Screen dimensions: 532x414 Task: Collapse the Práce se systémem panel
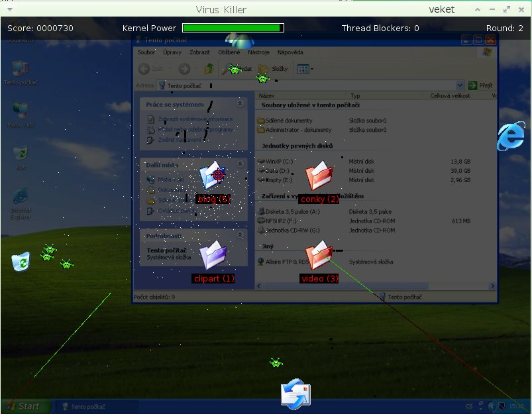tap(240, 103)
